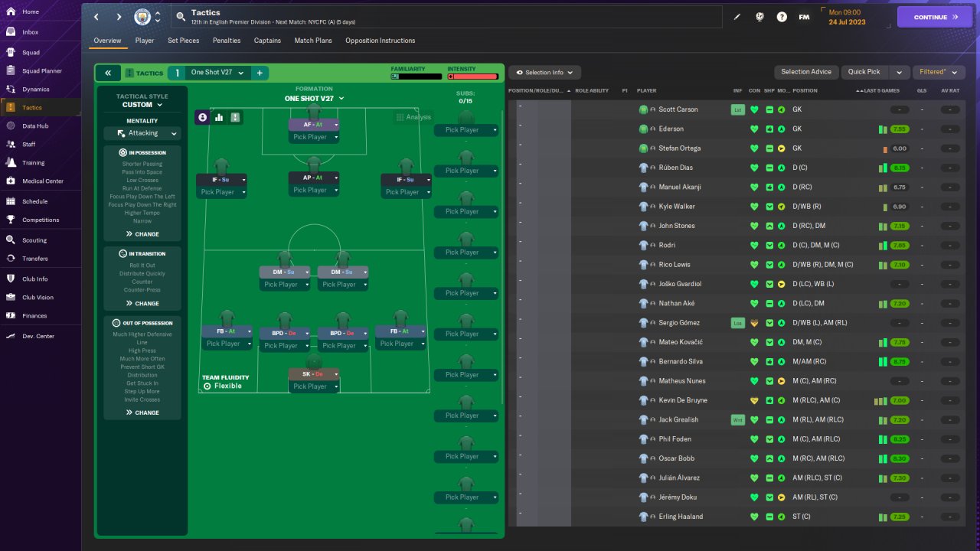Switch to the Penalties tab

(x=227, y=41)
